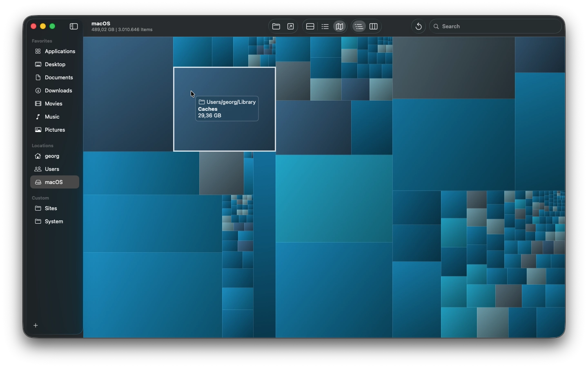Toggle the sidebar visibility icon
The height and width of the screenshot is (368, 588).
[74, 26]
